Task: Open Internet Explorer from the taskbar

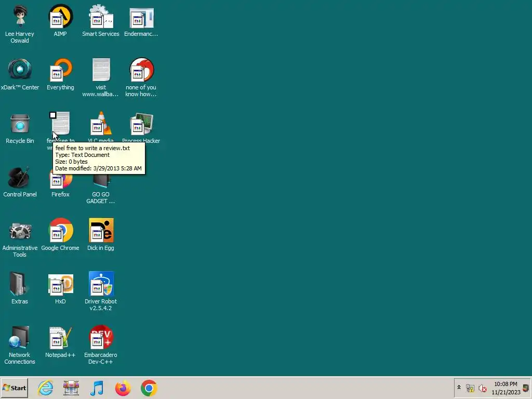Action: pos(46,388)
